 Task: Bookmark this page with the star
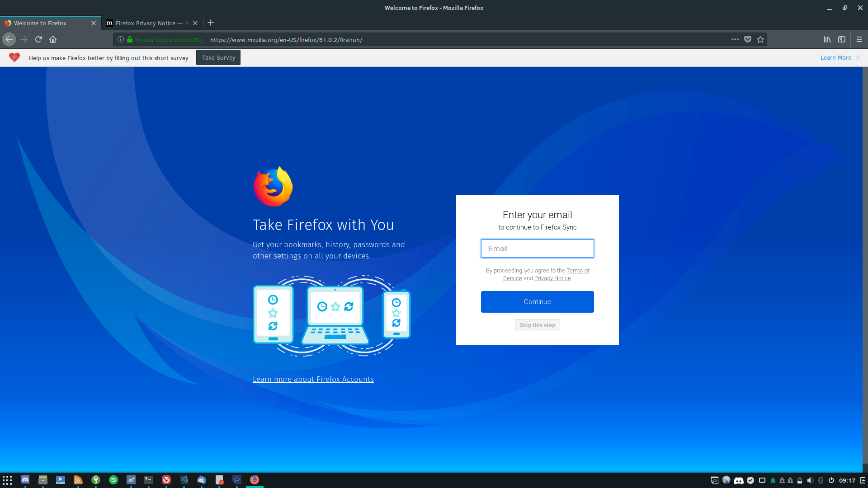[x=760, y=39]
